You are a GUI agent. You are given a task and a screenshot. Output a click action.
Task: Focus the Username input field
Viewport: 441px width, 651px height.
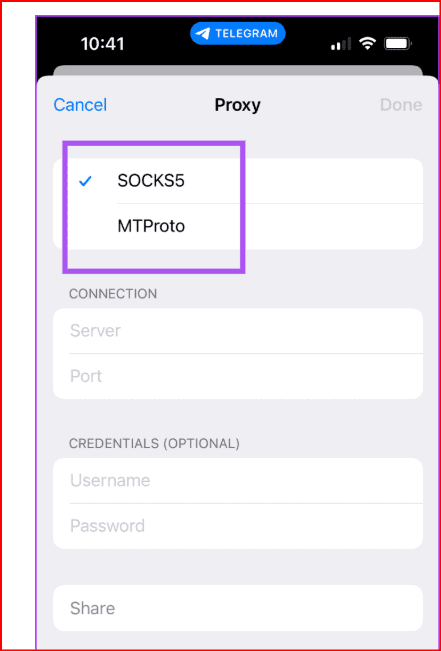(238, 481)
